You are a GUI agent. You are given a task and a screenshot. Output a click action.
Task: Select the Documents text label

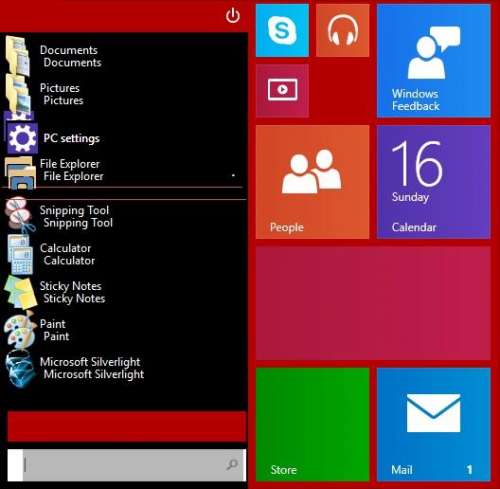(x=70, y=56)
